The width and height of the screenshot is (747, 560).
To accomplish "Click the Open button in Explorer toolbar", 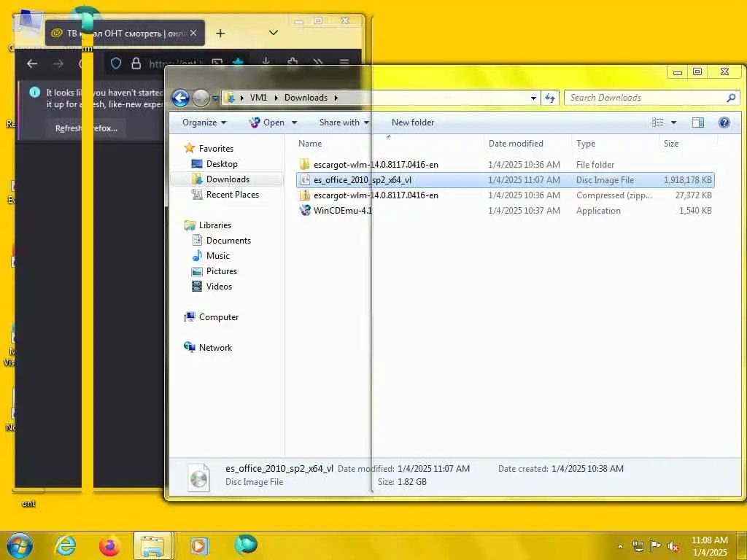I will 267,122.
